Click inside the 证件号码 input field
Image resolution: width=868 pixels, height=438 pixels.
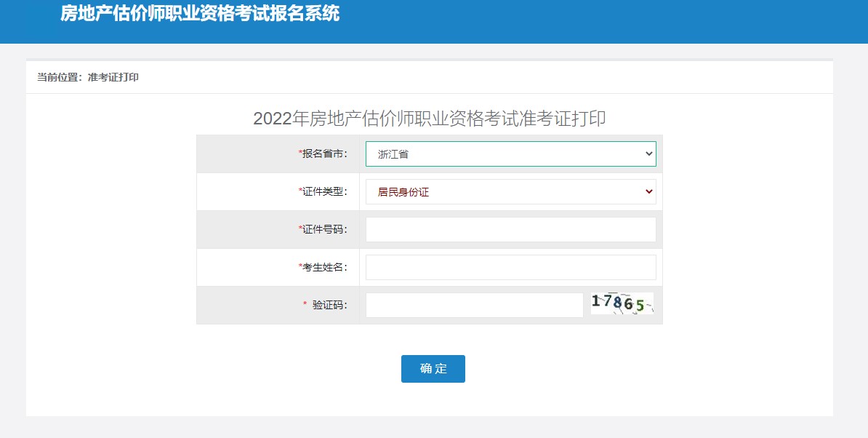[x=509, y=229]
